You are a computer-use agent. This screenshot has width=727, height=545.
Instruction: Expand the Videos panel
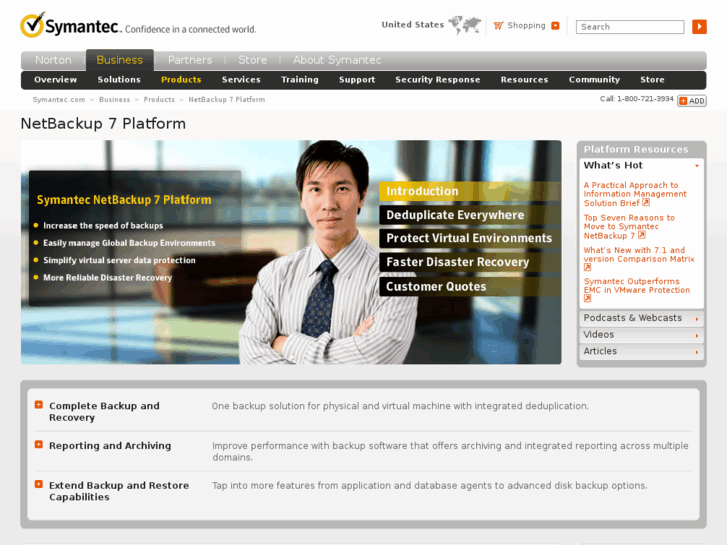point(641,335)
